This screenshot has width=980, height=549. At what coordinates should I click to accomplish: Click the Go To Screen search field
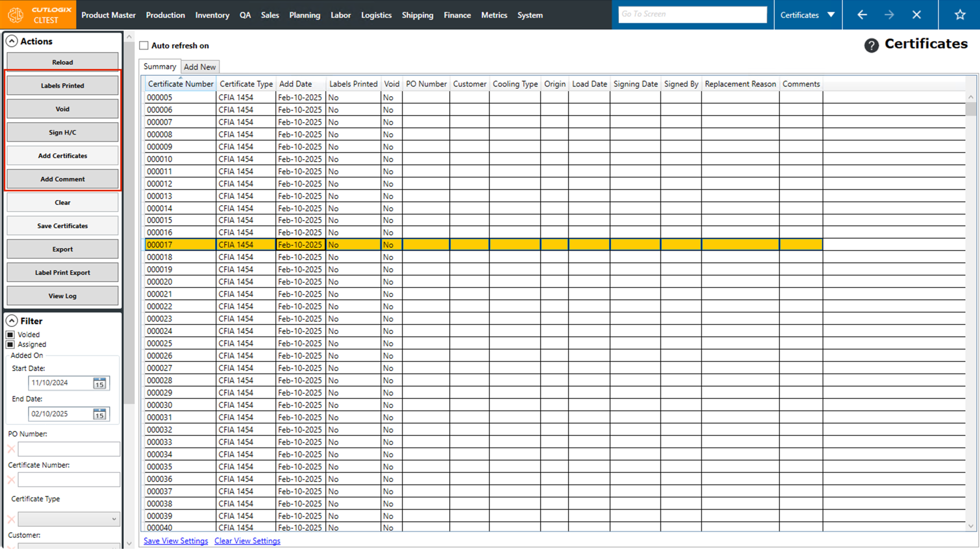click(692, 14)
